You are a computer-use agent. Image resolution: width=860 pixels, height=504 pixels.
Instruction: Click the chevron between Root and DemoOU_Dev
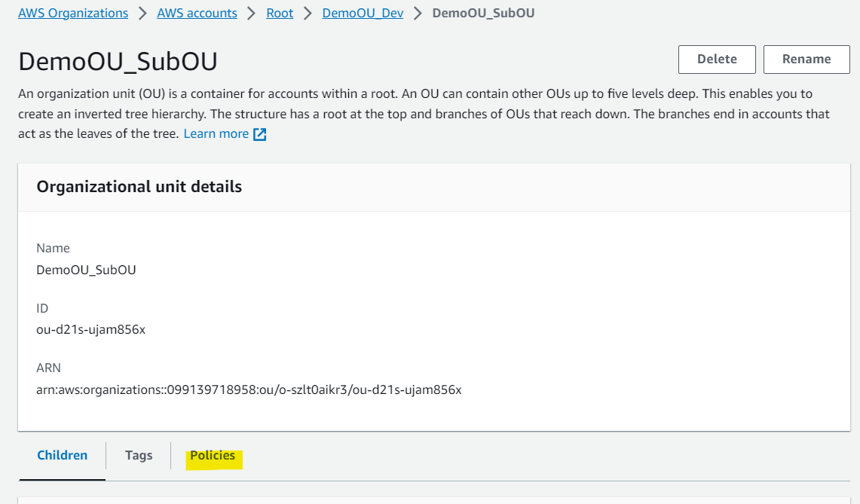[x=308, y=13]
